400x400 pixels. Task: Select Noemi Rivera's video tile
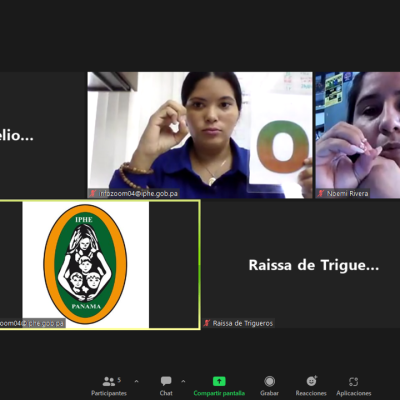tap(358, 135)
